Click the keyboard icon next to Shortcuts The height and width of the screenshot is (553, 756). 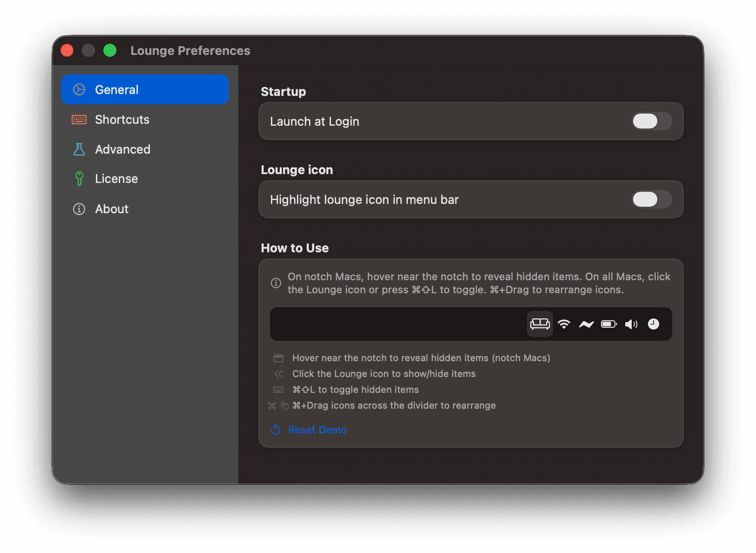pos(79,120)
